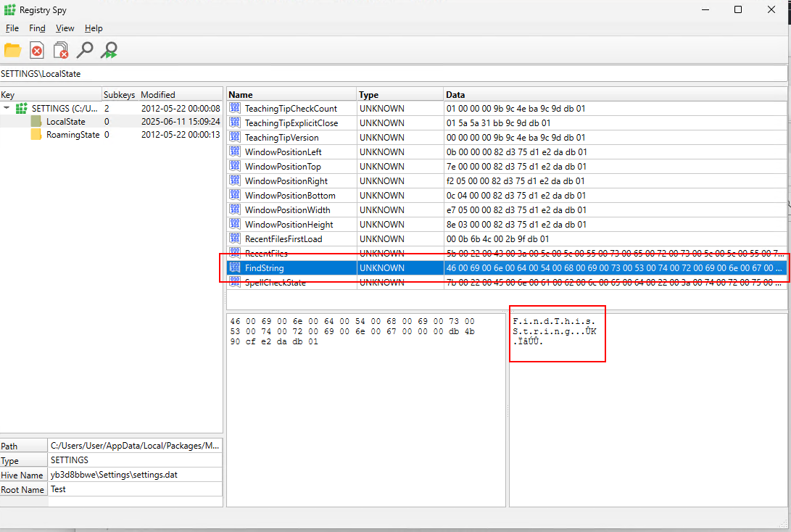791x532 pixels.
Task: Open the Find menu
Action: tap(37, 28)
